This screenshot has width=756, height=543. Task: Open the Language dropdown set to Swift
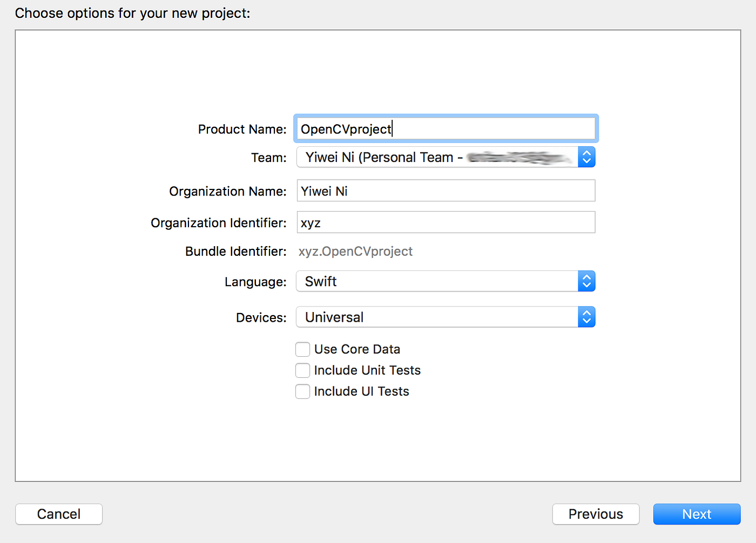437,281
